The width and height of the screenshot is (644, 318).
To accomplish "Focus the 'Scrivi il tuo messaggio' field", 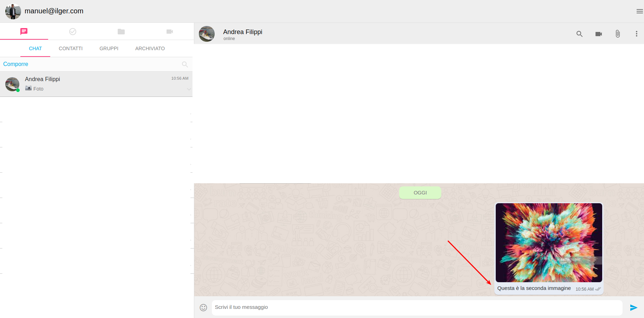I will point(417,307).
